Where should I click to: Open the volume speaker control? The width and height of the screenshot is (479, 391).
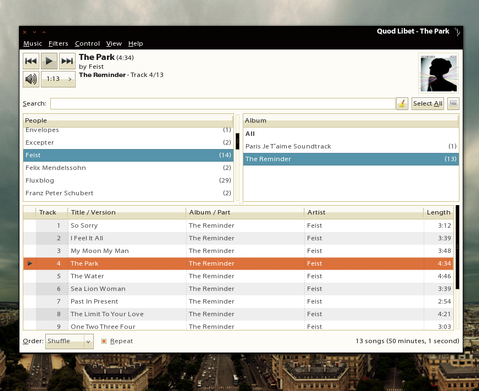click(x=31, y=79)
